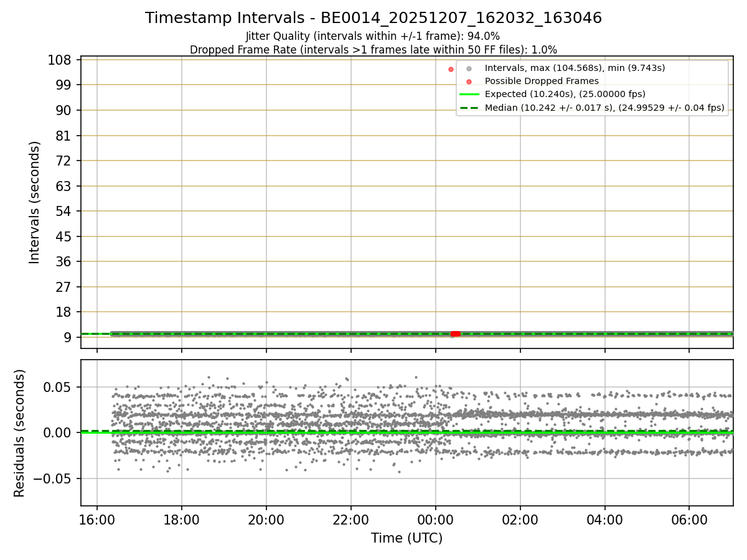747x560 pixels.
Task: Click the 'Time (UTC)' x-axis label
Action: point(407,538)
